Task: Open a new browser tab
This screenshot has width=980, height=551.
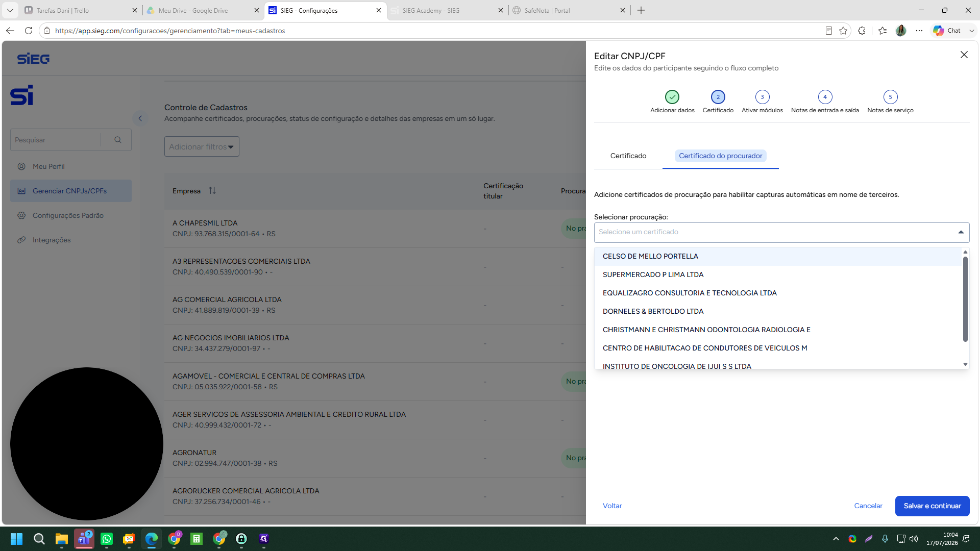Action: (641, 10)
